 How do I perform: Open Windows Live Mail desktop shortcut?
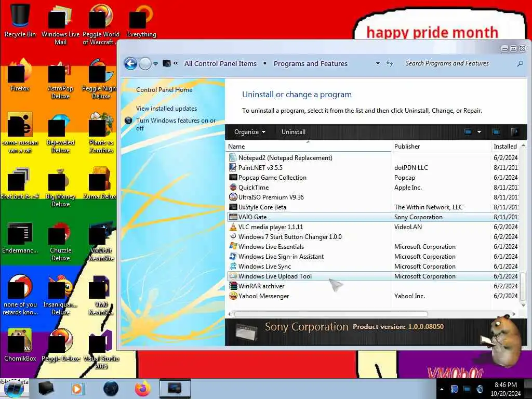coord(60,24)
